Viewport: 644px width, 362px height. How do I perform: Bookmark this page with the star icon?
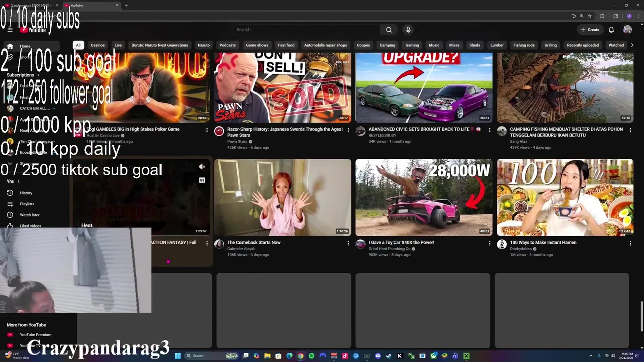point(590,16)
